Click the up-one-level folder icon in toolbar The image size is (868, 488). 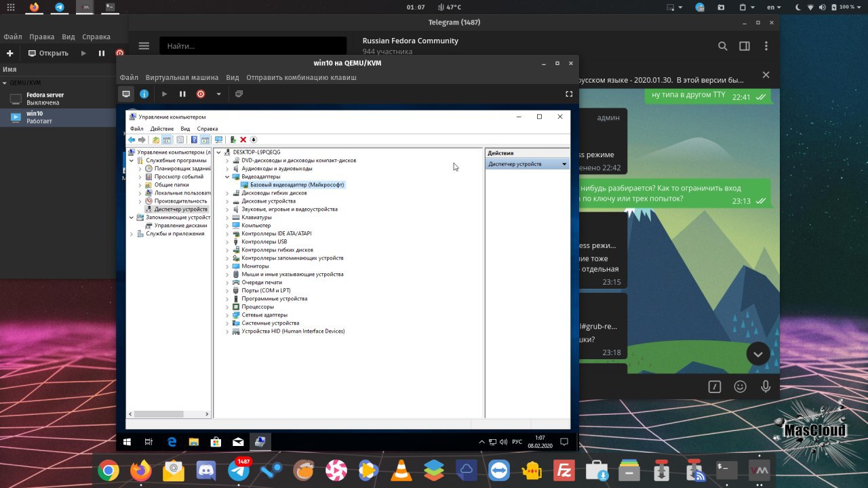click(156, 140)
